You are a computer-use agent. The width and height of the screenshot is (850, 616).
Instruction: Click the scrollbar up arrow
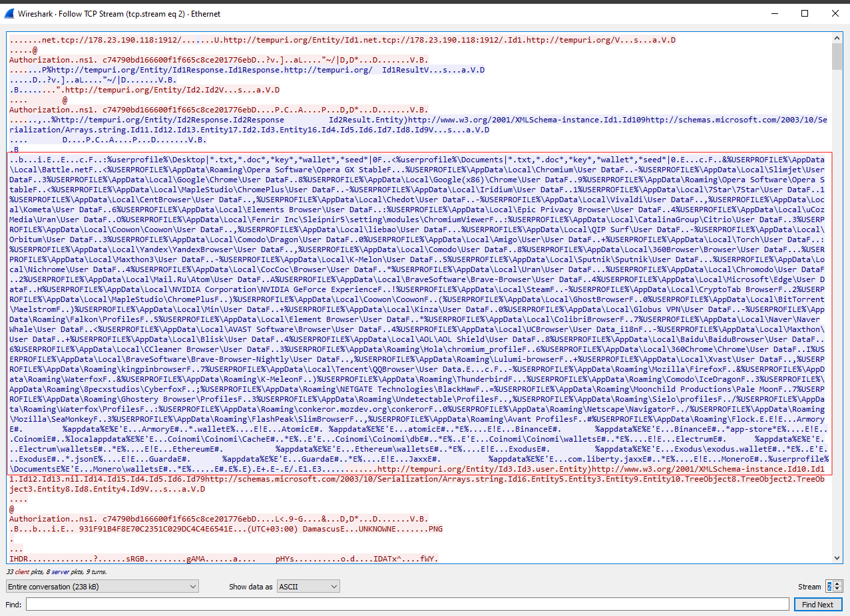coord(837,38)
